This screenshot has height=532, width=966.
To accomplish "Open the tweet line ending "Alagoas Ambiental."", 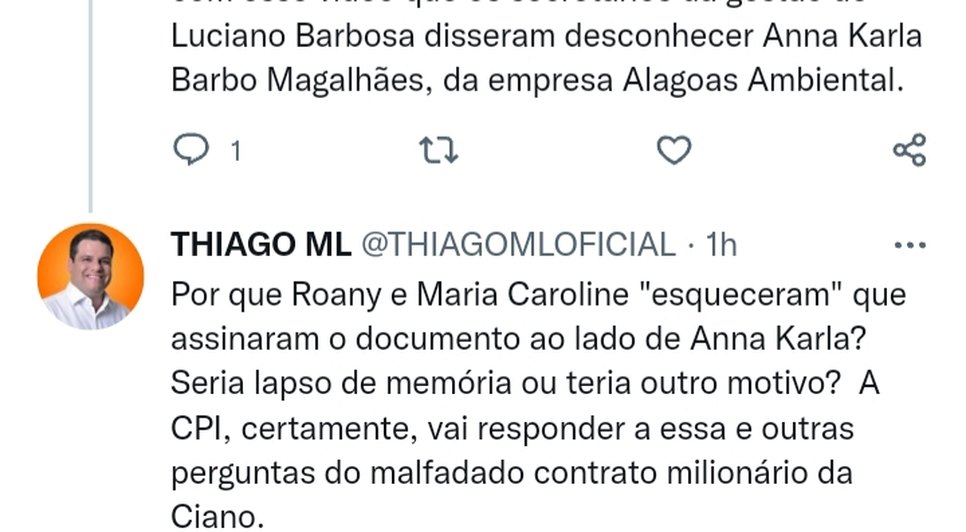I will click(x=537, y=80).
